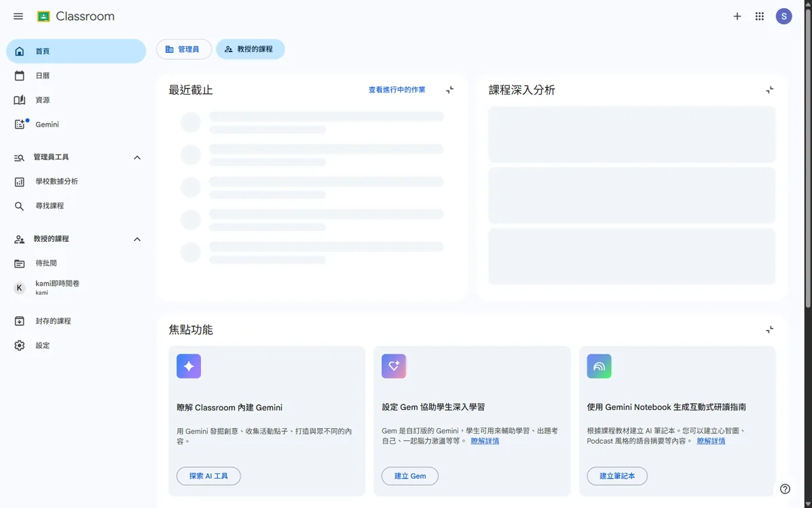Click the calendar icon beside 日曆
This screenshot has width=812, height=508.
(20, 76)
